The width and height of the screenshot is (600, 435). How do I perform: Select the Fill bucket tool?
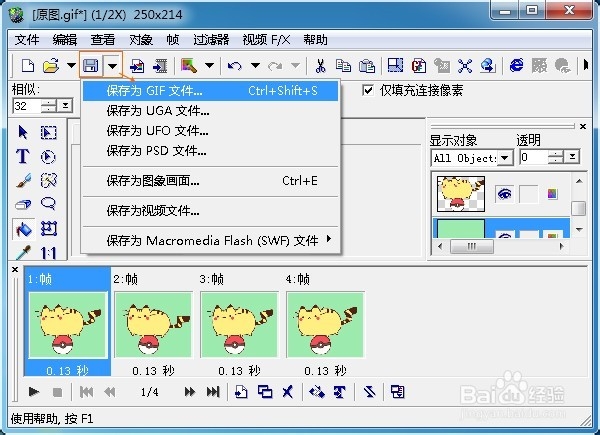[x=24, y=229]
